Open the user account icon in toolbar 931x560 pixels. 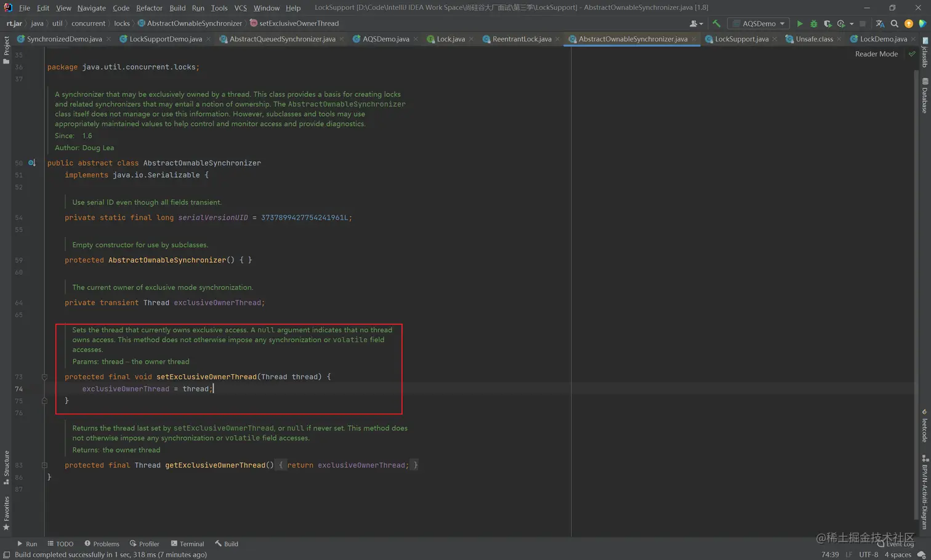coord(696,23)
